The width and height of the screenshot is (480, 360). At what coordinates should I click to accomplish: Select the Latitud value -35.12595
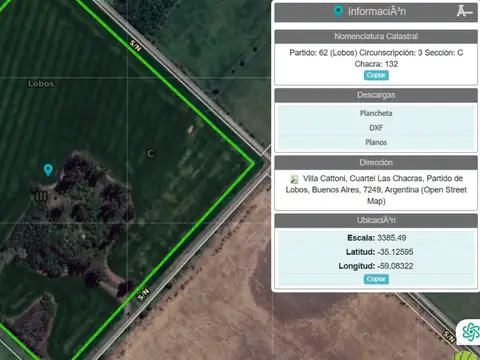point(395,252)
